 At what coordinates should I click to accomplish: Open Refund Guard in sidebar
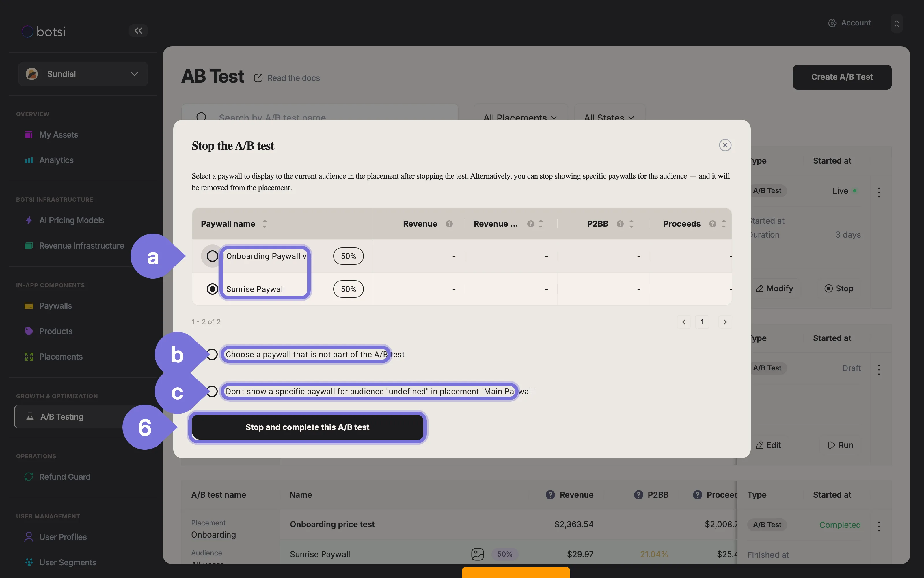[x=64, y=477]
